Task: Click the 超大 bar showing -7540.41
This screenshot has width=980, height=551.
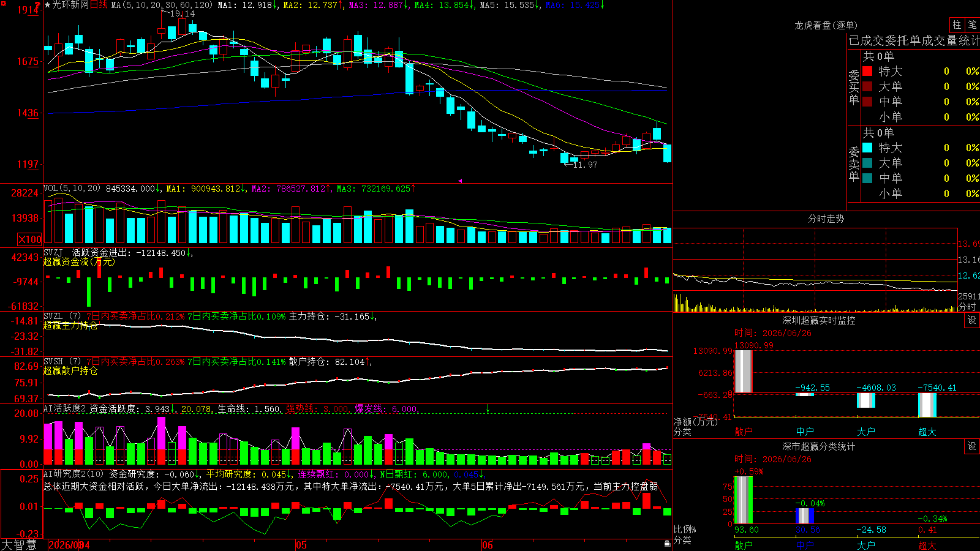Action: click(927, 405)
